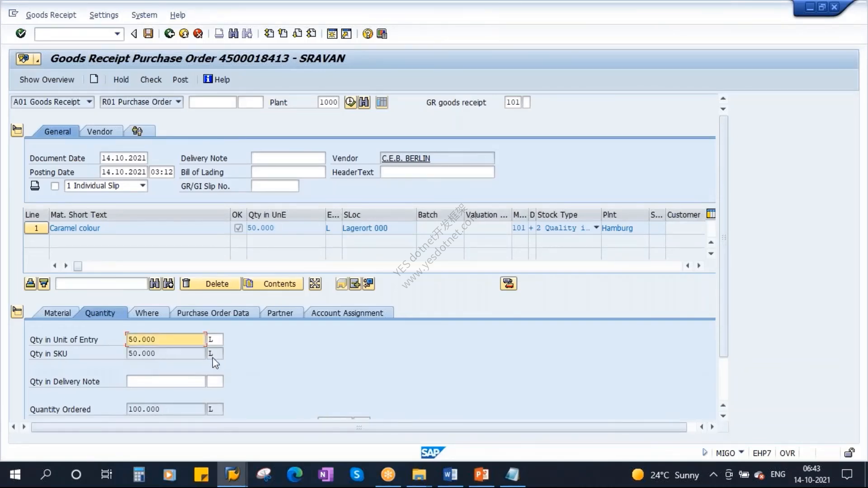Toggle the item OK checkbox for line 1
Image resolution: width=868 pixels, height=488 pixels.
click(238, 228)
